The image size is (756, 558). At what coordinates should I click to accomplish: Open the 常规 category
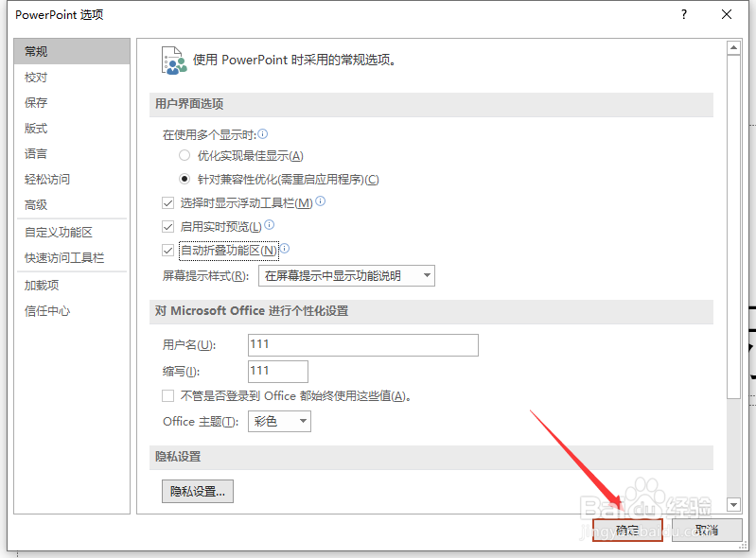coord(72,52)
